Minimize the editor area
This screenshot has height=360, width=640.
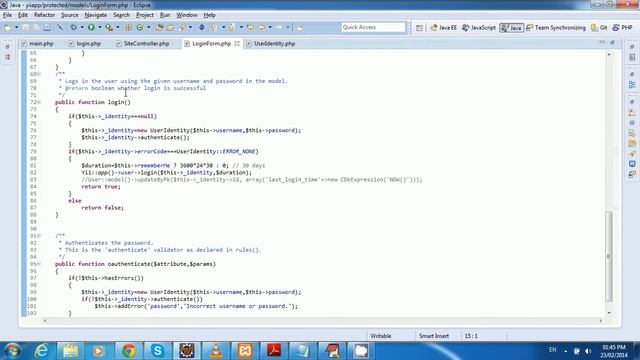point(602,42)
